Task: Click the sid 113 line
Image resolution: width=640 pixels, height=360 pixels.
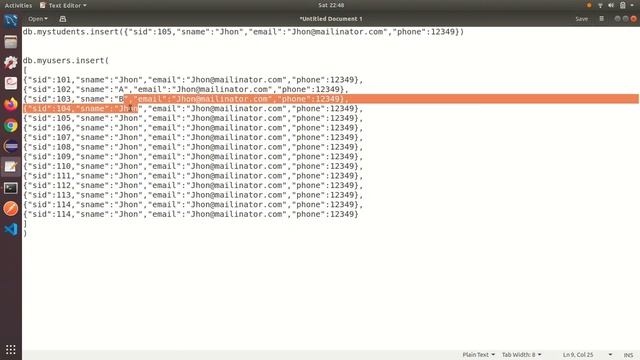Action: tap(193, 195)
